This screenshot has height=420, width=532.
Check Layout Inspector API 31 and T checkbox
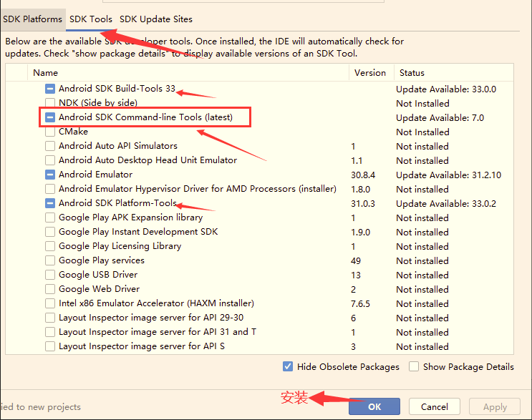point(50,332)
